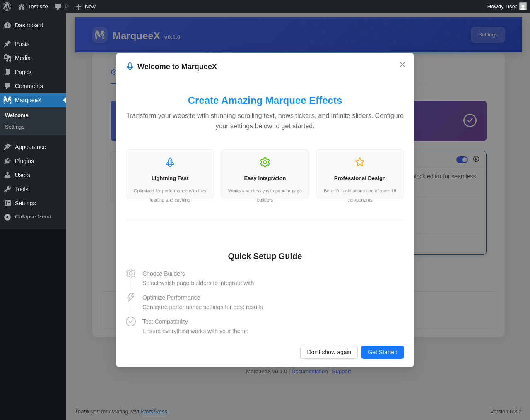The height and width of the screenshot is (420, 530).
Task: Click the Lightning Fast card title
Action: click(170, 178)
